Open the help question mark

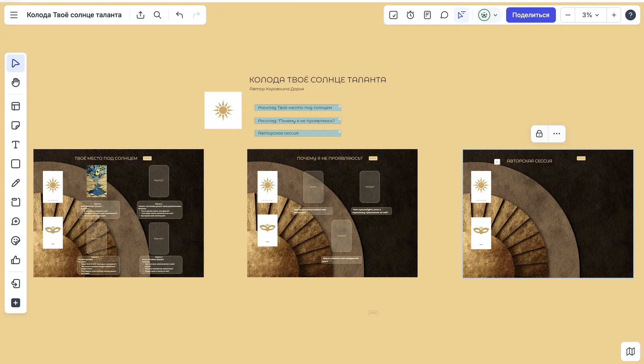point(631,15)
